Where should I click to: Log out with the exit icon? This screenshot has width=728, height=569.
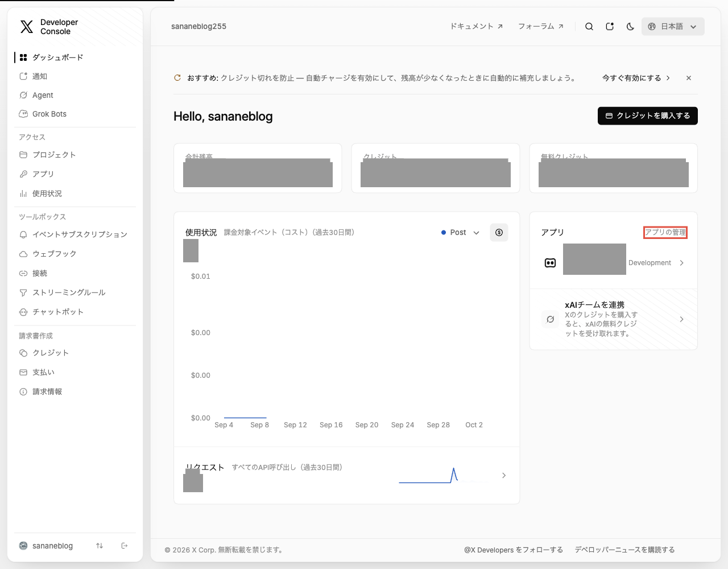click(x=125, y=546)
